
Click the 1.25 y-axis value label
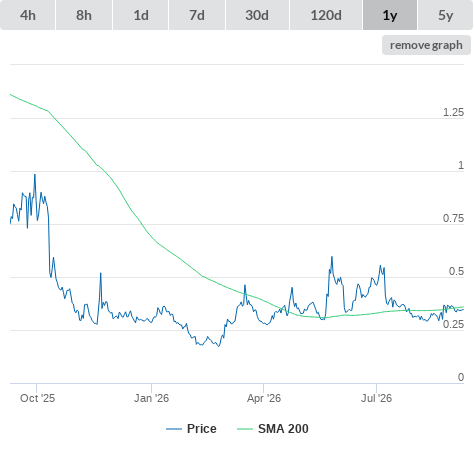pos(453,112)
